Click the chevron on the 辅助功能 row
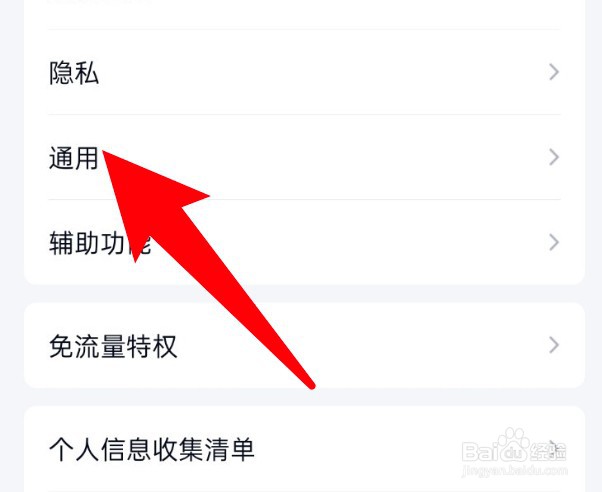The width and height of the screenshot is (602, 492). click(x=554, y=243)
